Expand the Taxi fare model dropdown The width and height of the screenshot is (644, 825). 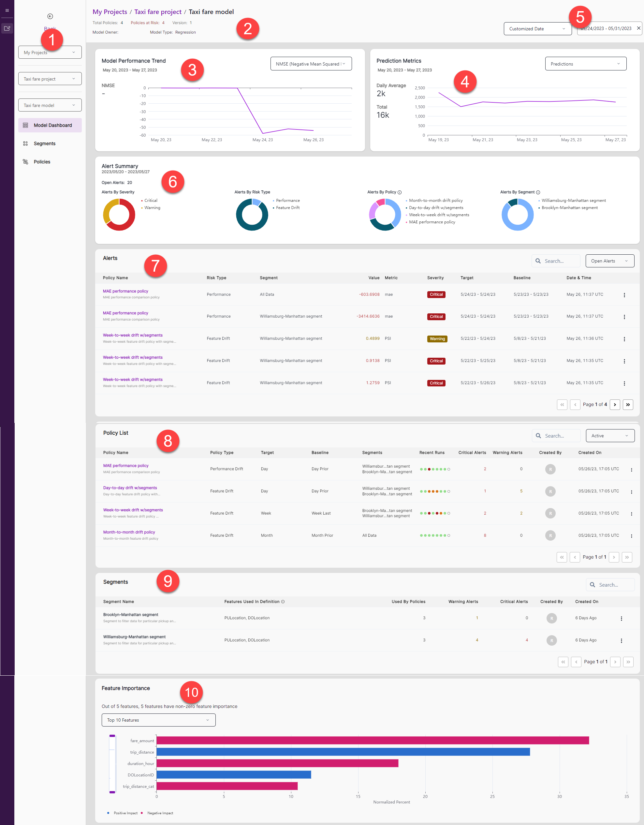point(50,105)
